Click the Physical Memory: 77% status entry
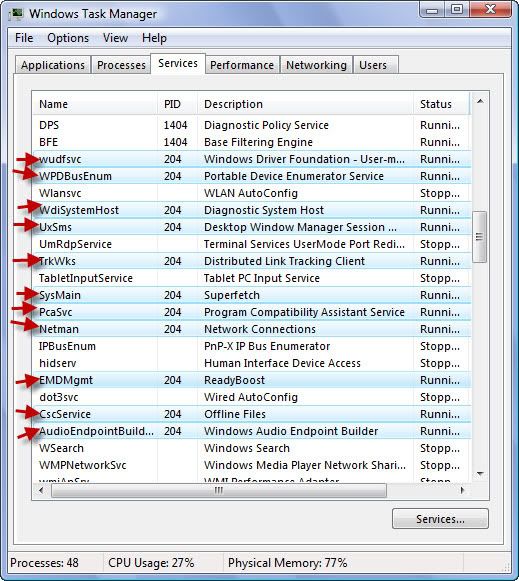The image size is (519, 581). (x=287, y=563)
